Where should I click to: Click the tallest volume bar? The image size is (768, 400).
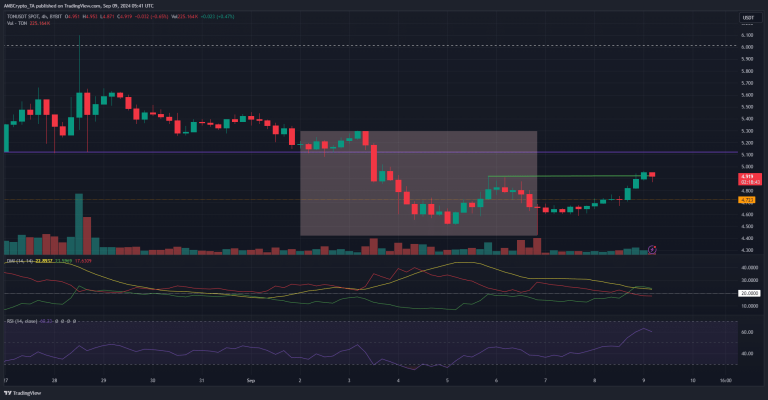77,225
